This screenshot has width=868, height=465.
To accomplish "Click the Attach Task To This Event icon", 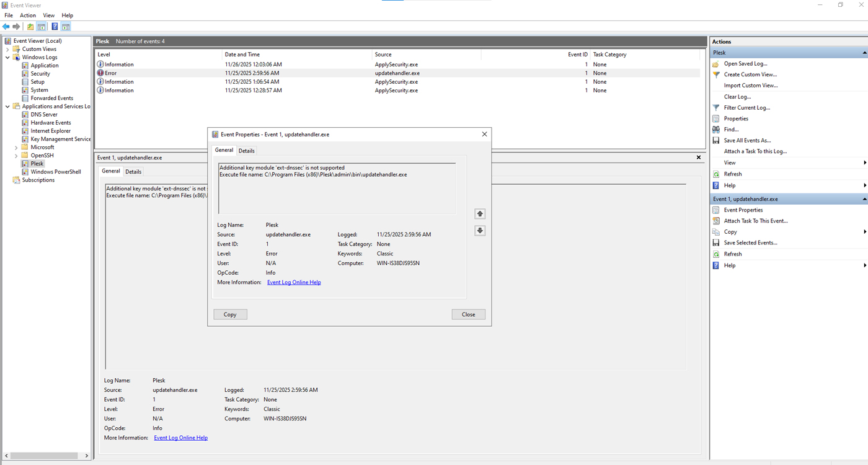I will pyautogui.click(x=716, y=221).
